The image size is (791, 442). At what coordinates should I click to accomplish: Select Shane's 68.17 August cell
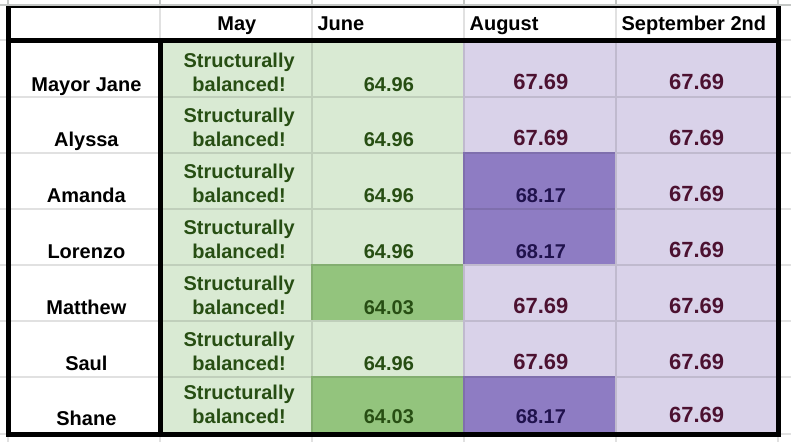click(x=540, y=406)
